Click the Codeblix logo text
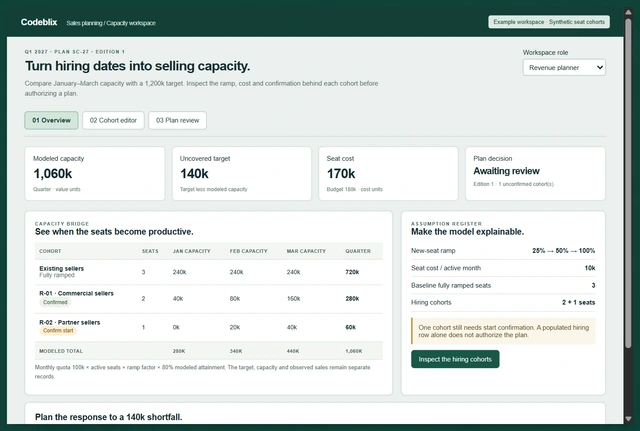 [x=39, y=22]
